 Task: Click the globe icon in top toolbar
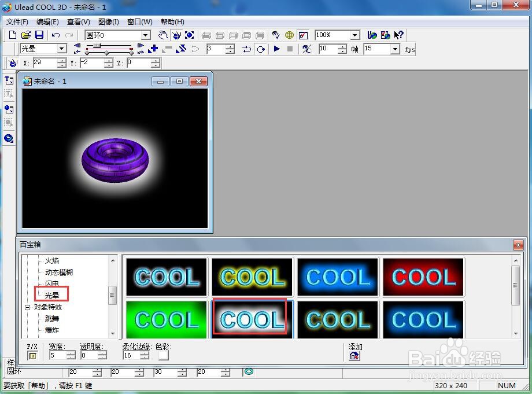point(289,35)
